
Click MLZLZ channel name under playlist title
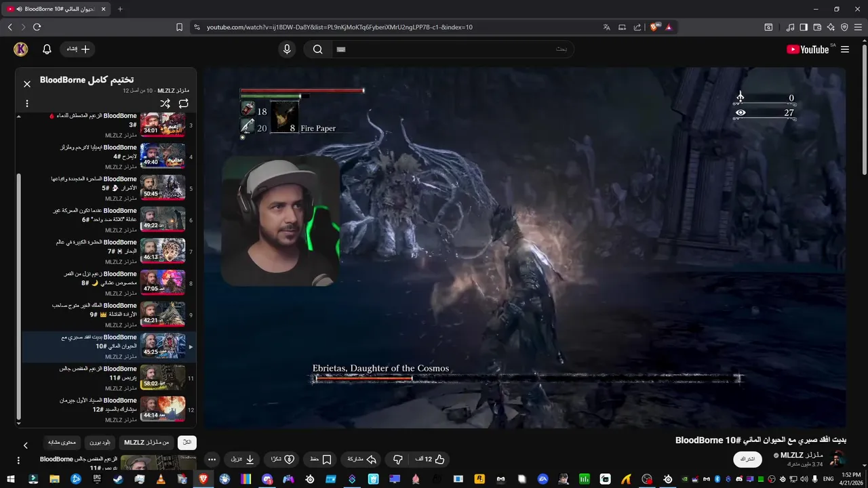click(x=173, y=91)
